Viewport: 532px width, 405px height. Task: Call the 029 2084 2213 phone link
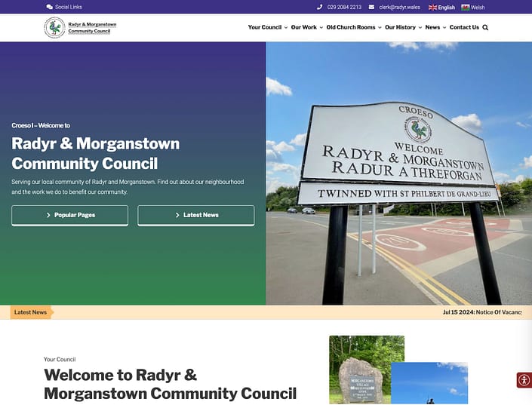(344, 8)
